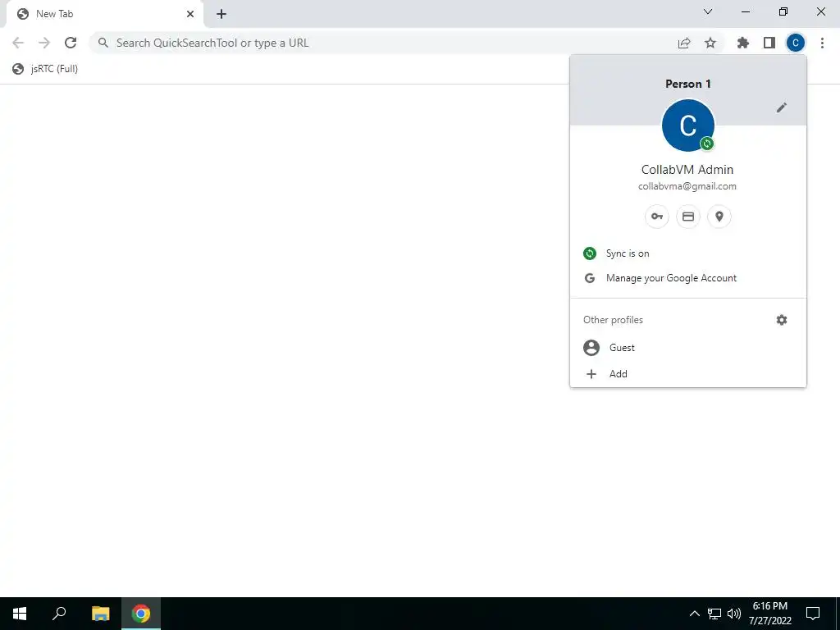Open Chrome three-dot menu
Viewport: 840px width, 630px height.
(x=822, y=43)
